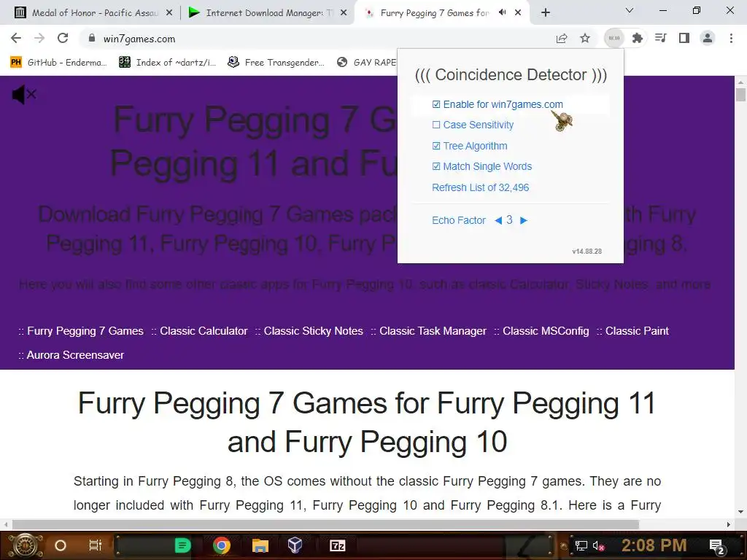747x560 pixels.
Task: Click the 2:08 PM taskbar clock
Action: [x=654, y=545]
